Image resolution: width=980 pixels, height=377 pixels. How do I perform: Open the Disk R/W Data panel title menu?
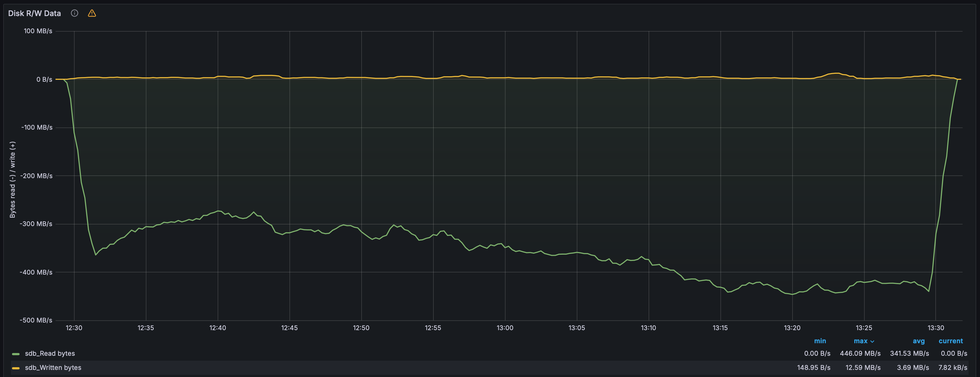coord(34,13)
